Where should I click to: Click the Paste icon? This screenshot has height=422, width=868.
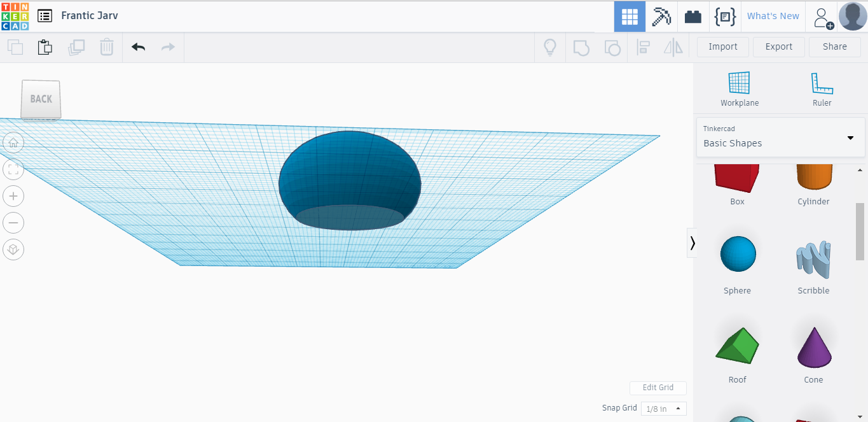click(45, 47)
